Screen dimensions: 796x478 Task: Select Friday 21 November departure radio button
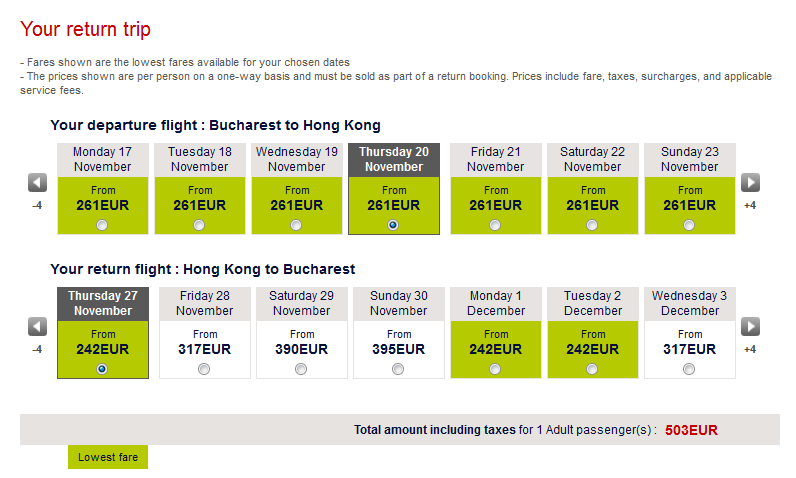(x=495, y=225)
